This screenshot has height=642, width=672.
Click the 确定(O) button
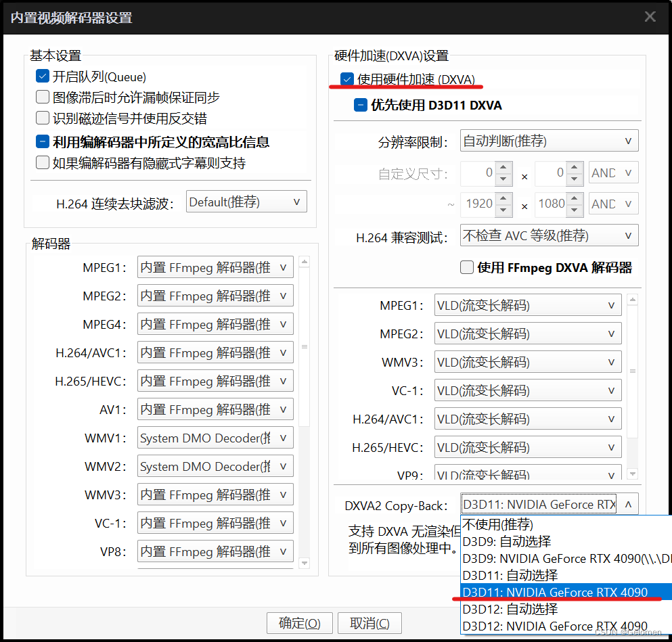(x=299, y=622)
